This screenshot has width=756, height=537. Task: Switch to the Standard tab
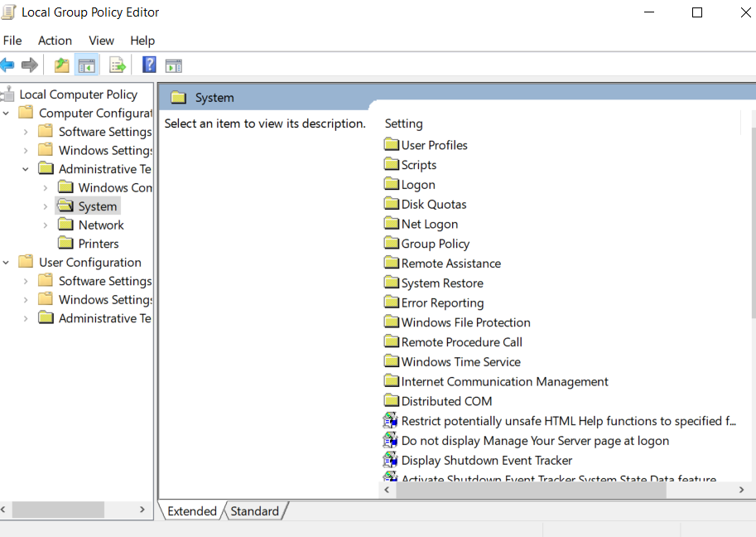[254, 511]
